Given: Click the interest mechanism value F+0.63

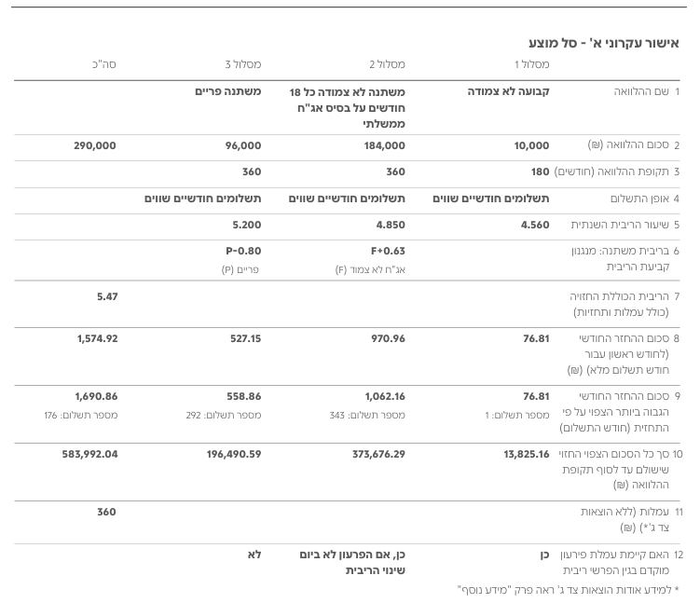Looking at the screenshot, I should tap(387, 251).
